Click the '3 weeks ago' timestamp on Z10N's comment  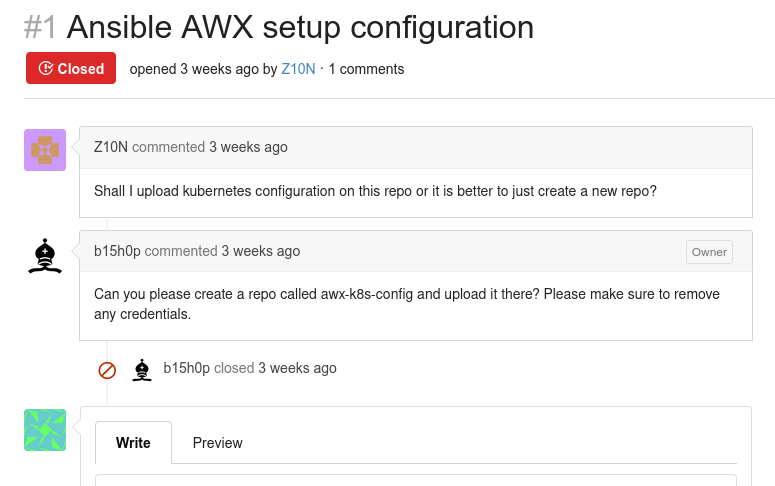coord(248,147)
